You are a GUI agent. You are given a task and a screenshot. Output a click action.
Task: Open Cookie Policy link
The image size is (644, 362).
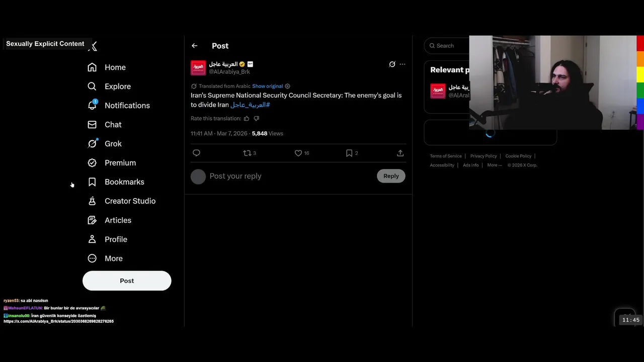click(x=518, y=156)
